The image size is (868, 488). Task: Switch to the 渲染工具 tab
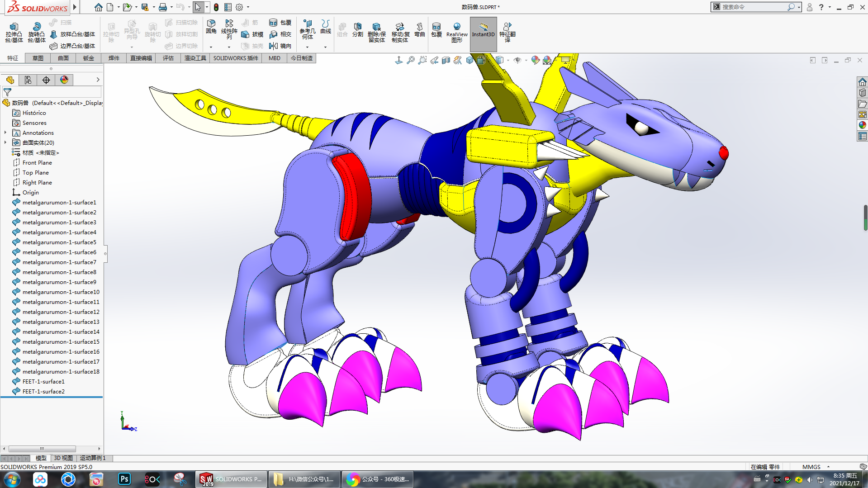click(x=195, y=58)
